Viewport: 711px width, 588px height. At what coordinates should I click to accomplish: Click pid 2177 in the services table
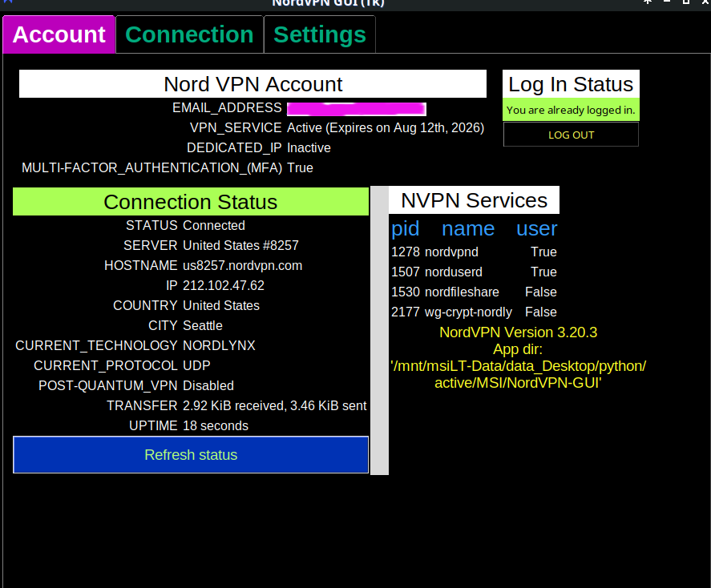(x=406, y=312)
